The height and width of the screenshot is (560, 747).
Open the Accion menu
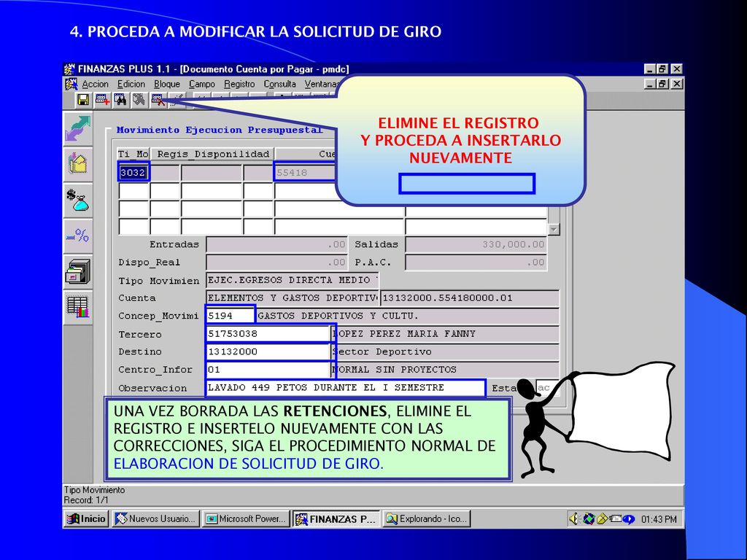(96, 85)
